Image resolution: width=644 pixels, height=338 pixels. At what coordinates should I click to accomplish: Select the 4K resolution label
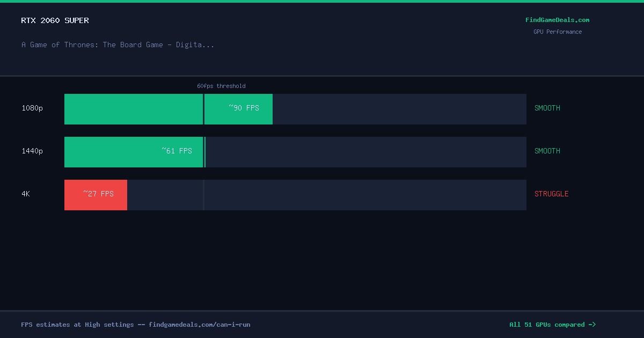coord(26,194)
